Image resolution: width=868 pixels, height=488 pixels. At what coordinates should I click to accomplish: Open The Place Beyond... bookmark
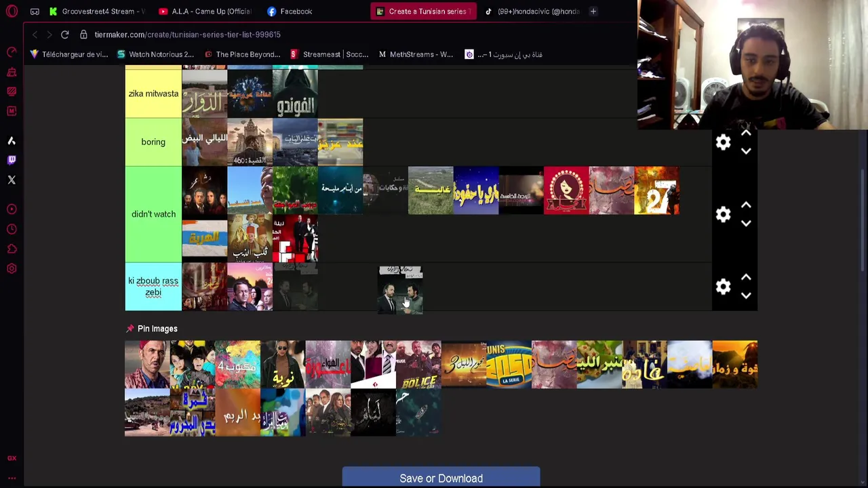(x=242, y=54)
